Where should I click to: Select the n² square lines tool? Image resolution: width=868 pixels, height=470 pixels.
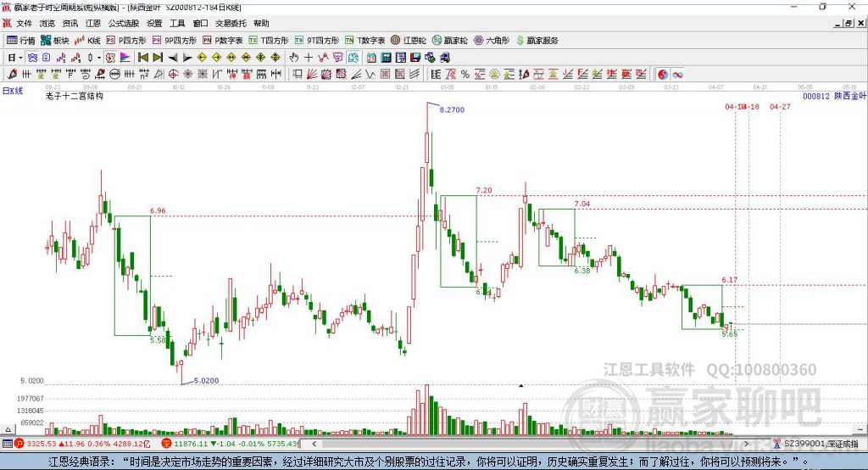click(144, 75)
